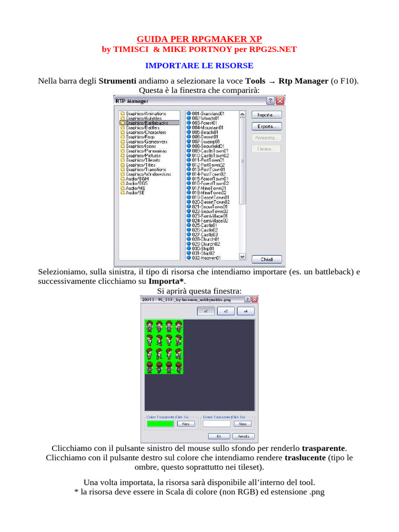Click the blue dot icon of 031-Ship02
Viewport: 399px width, 532px height.
point(189,253)
